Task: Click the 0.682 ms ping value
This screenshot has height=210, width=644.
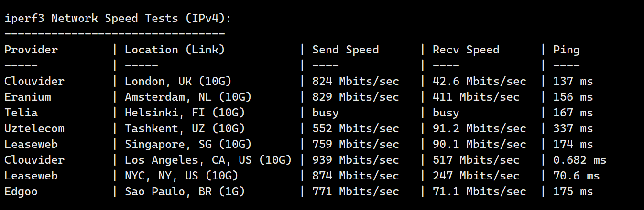Action: point(579,160)
